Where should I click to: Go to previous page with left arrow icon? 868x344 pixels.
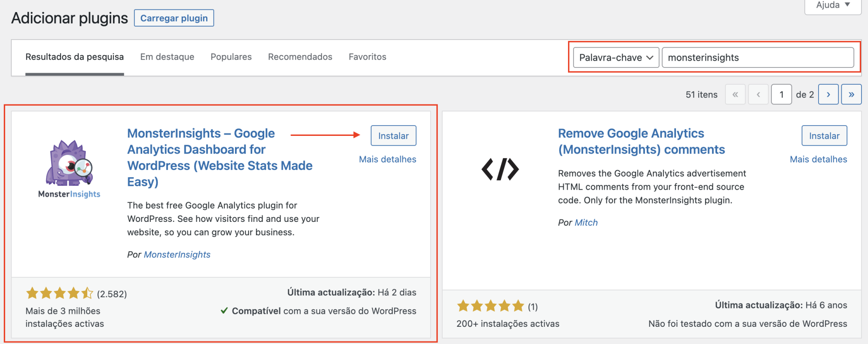pyautogui.click(x=758, y=94)
